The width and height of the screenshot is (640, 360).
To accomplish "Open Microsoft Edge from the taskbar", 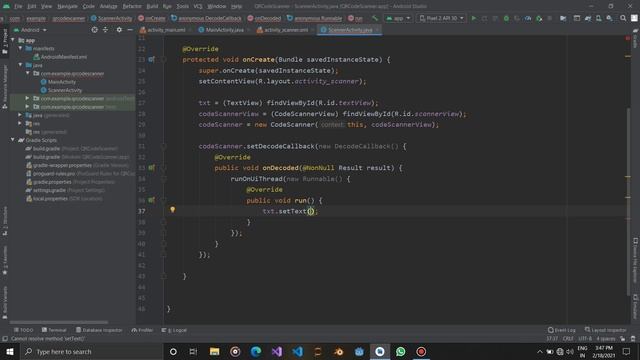I will [x=256, y=351].
